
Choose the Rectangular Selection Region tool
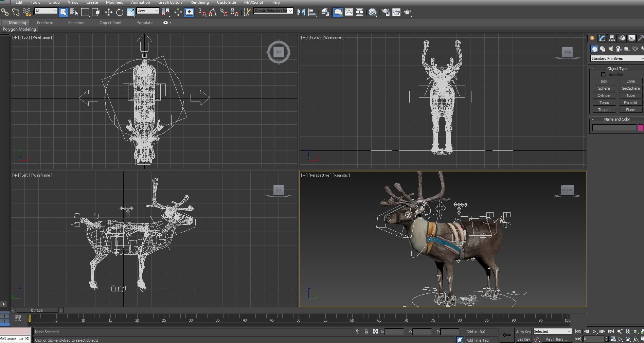85,12
